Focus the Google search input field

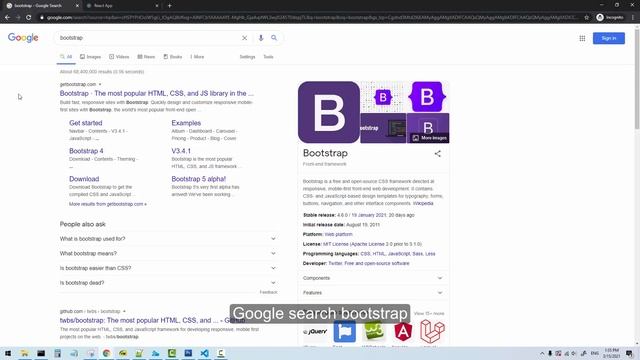(149, 38)
